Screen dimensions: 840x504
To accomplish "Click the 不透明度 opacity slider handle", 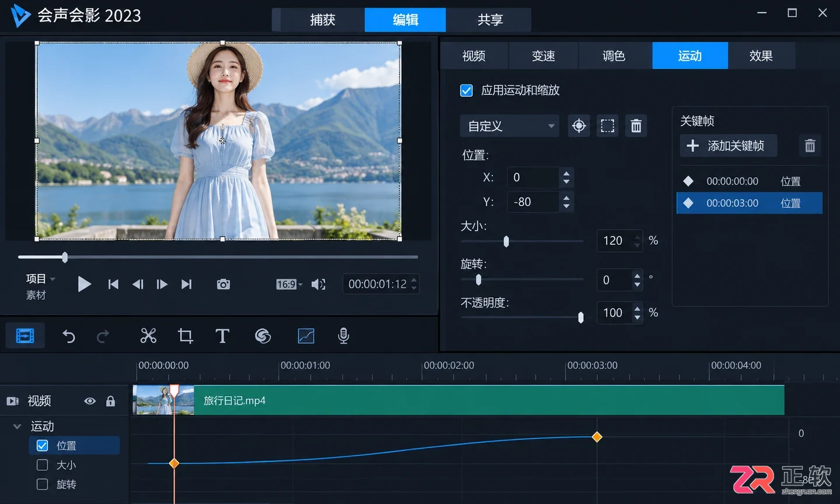I will click(580, 317).
